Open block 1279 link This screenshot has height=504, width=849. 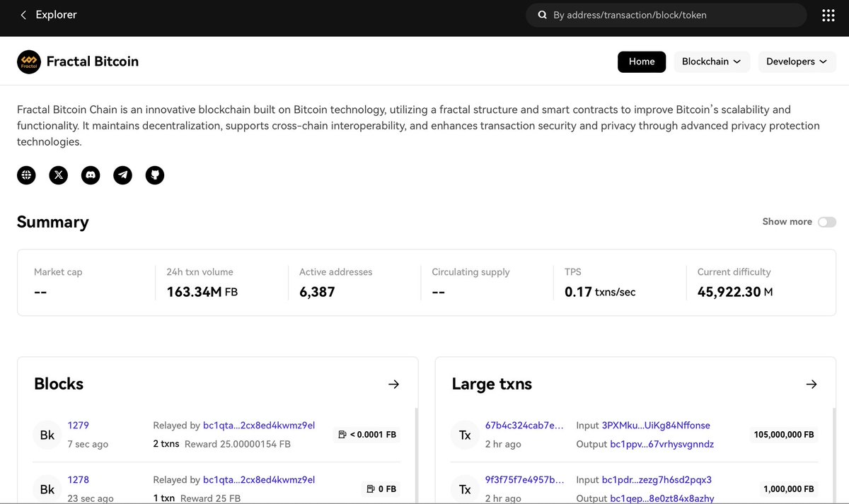pos(78,426)
